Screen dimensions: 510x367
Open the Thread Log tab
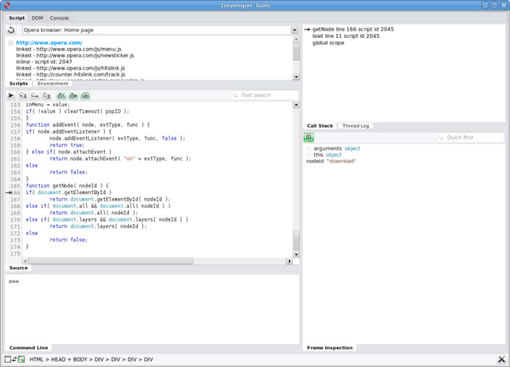[356, 126]
